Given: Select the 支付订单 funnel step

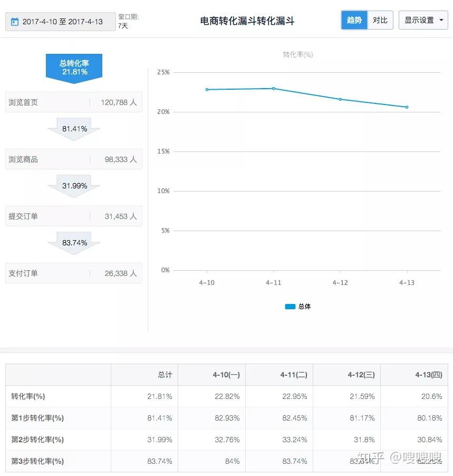Looking at the screenshot, I should click(74, 273).
